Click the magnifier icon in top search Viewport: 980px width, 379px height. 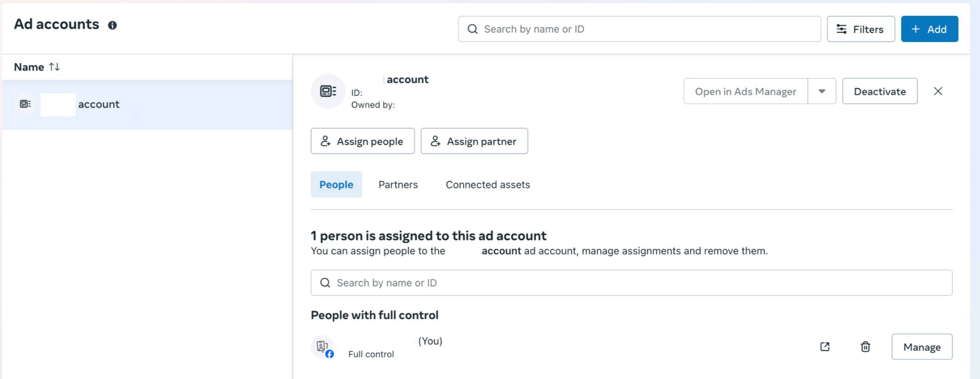point(472,29)
